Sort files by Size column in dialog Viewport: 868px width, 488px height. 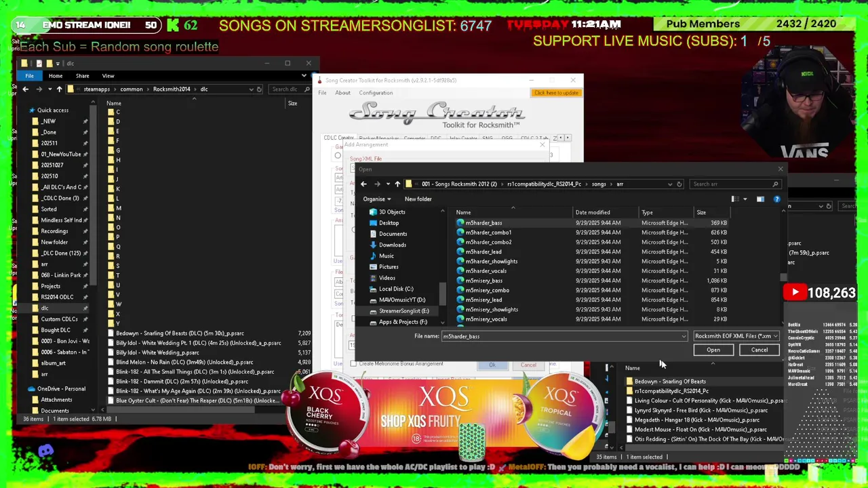(x=712, y=212)
